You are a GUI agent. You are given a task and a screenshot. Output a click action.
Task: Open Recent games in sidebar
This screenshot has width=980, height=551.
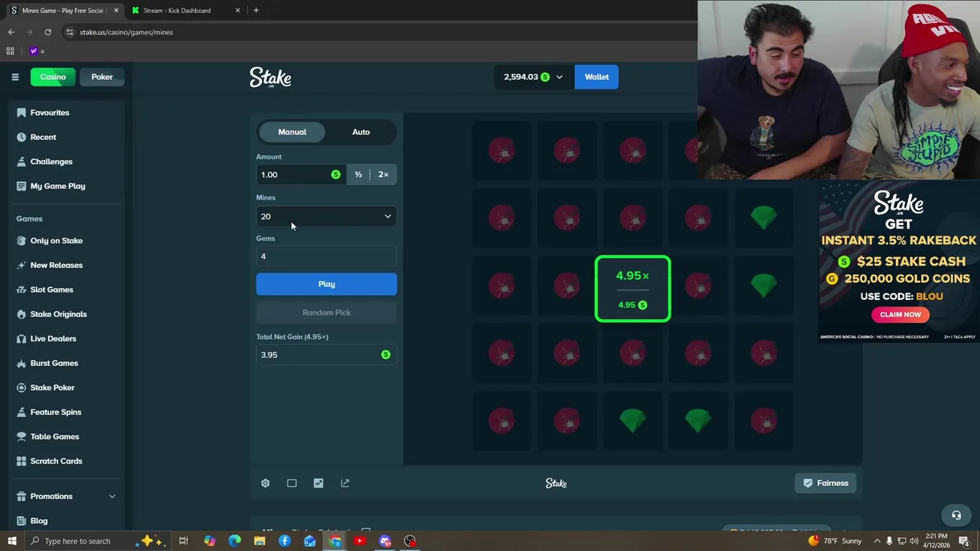[43, 137]
